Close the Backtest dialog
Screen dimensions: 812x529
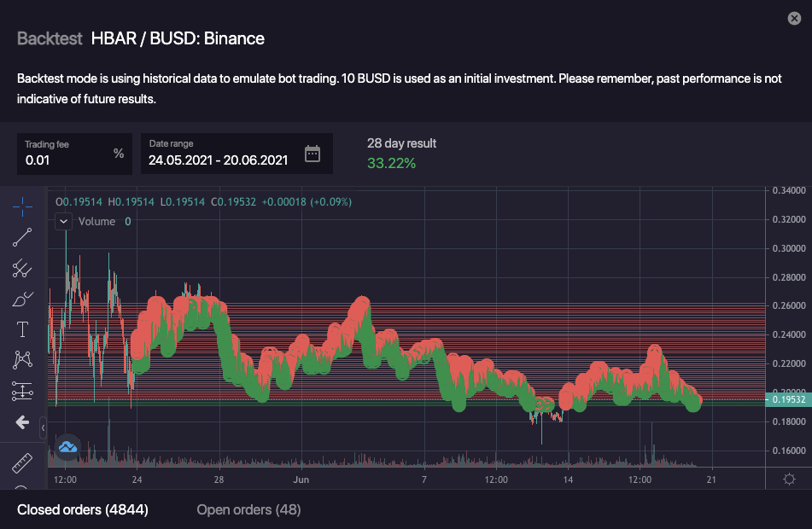point(793,18)
